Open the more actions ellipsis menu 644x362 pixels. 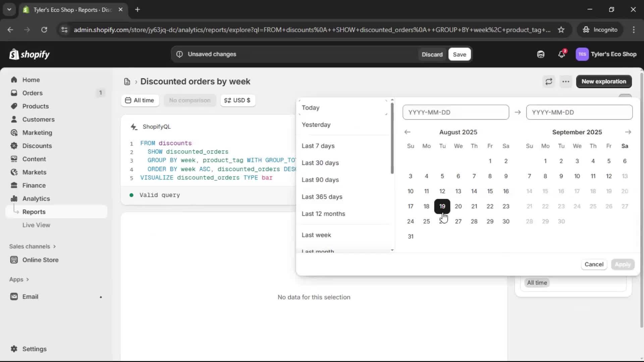(x=566, y=81)
